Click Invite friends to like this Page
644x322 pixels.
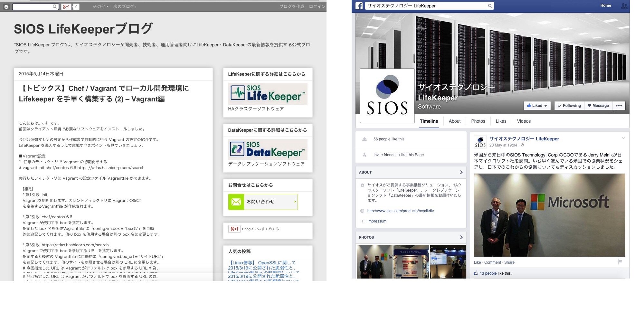pos(399,155)
